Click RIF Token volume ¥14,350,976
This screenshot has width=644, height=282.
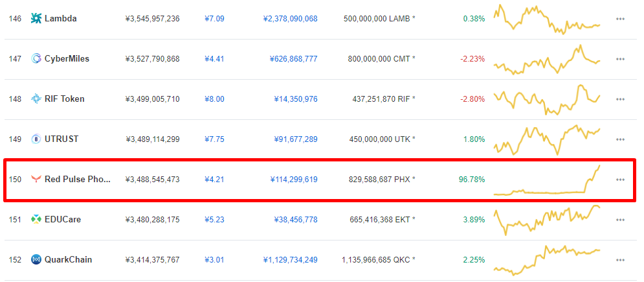tap(296, 99)
